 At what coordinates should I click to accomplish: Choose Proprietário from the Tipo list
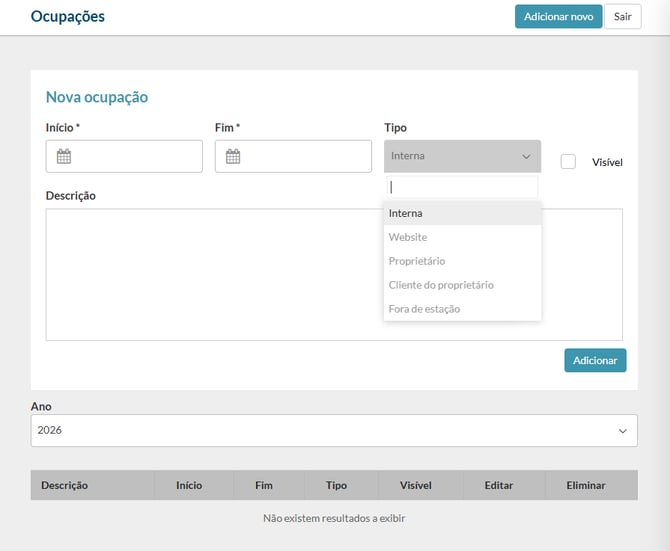point(462,261)
